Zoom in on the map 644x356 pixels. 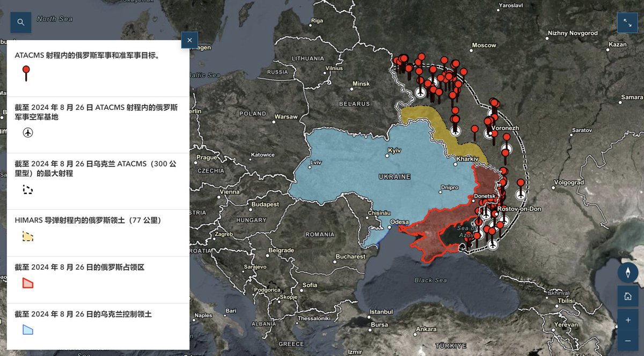point(627,320)
